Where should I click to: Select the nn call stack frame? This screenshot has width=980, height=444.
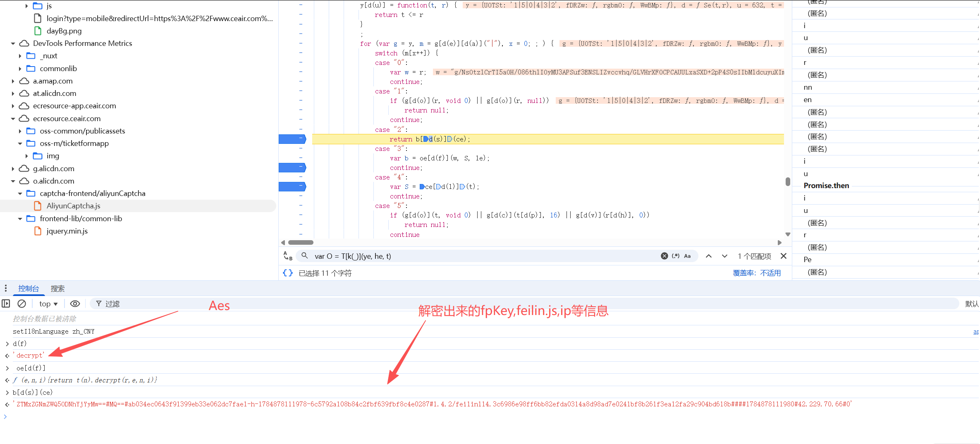(808, 87)
